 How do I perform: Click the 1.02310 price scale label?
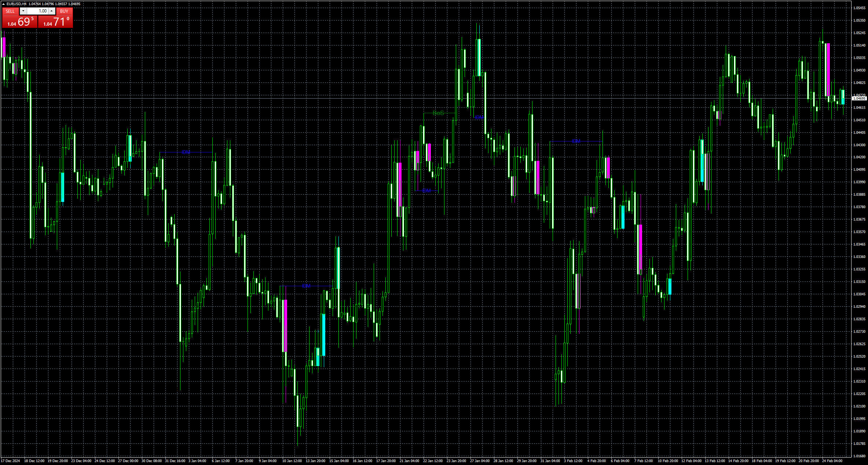coord(859,381)
